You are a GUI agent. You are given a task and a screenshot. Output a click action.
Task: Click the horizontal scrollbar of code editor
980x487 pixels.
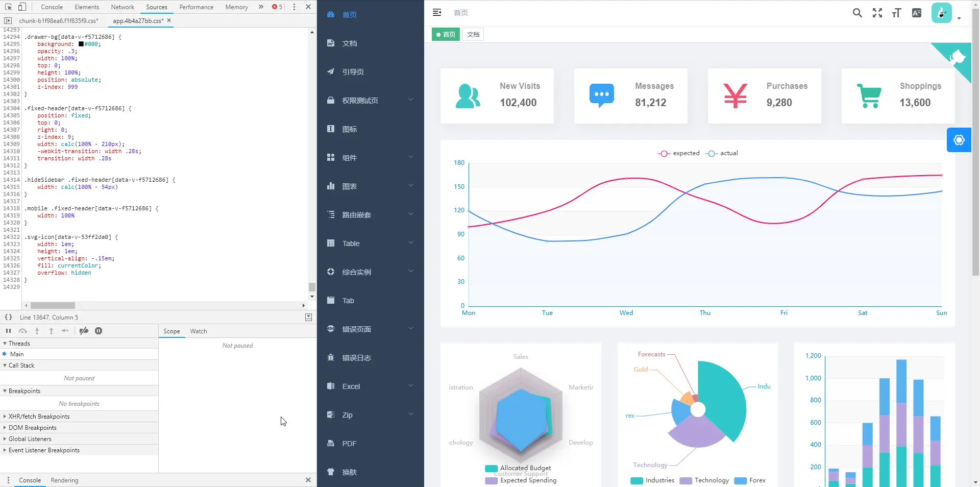click(x=53, y=305)
